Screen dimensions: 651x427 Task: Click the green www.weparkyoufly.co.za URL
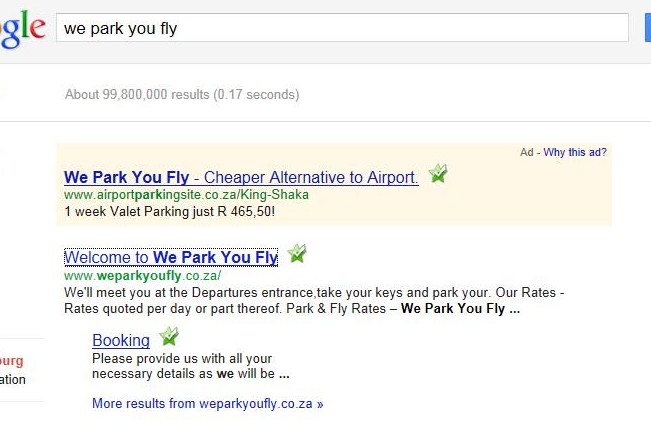[142, 275]
